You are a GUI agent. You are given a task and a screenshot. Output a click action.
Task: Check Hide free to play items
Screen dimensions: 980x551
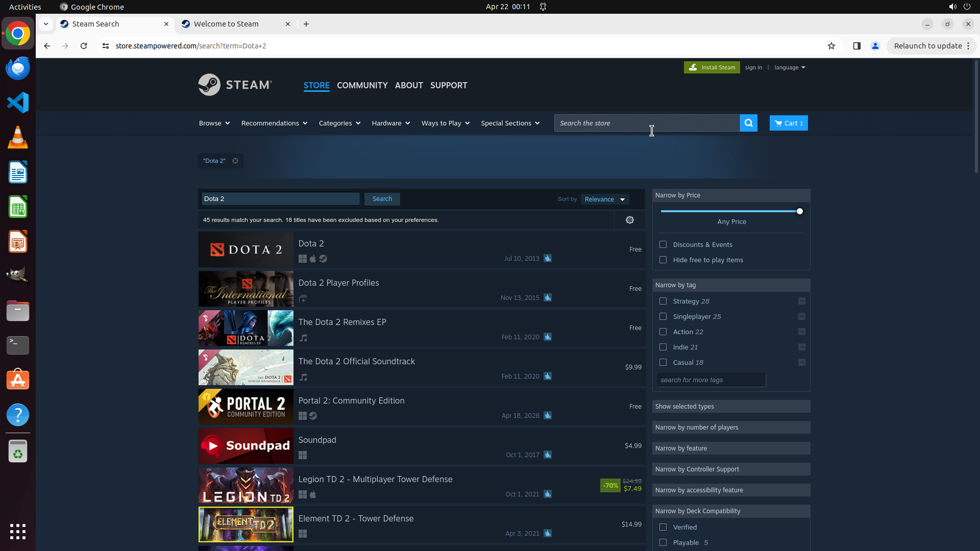[x=663, y=260]
